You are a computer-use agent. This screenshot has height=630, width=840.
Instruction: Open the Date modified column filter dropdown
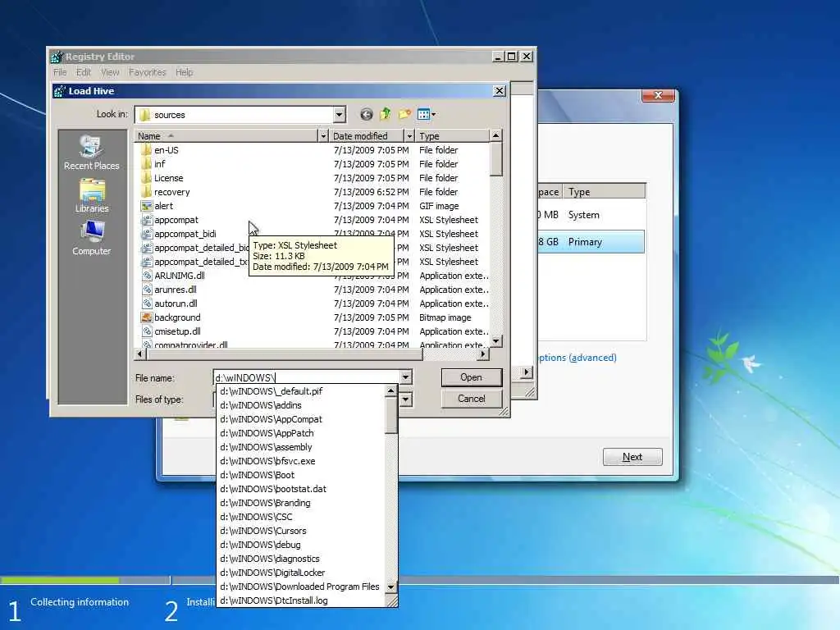(409, 136)
